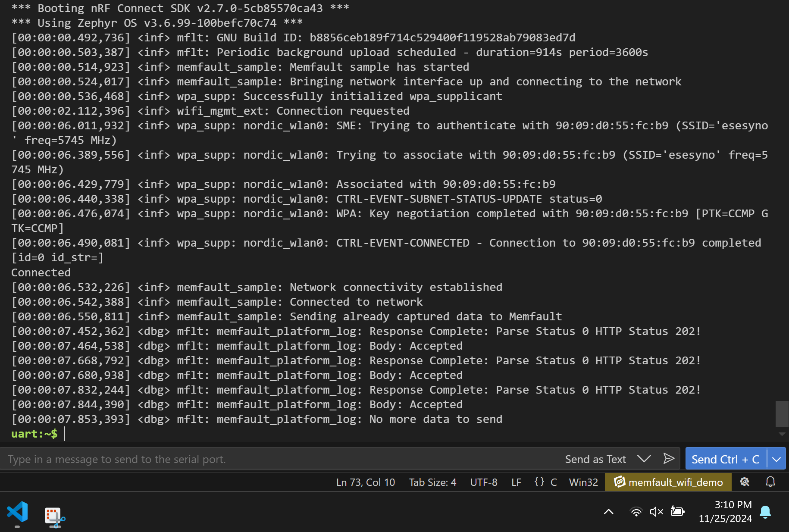Open the Wi-Fi network tray icon
This screenshot has height=532, width=789.
636,512
